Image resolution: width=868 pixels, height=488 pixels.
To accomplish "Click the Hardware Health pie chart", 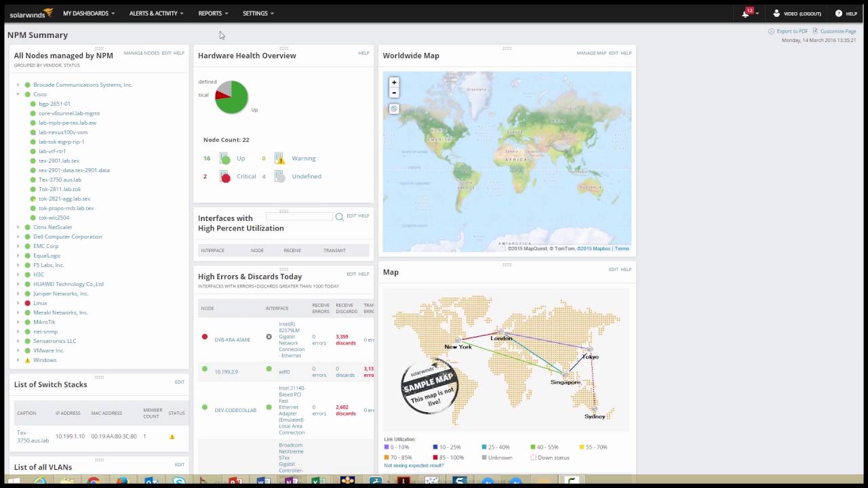I will point(232,97).
